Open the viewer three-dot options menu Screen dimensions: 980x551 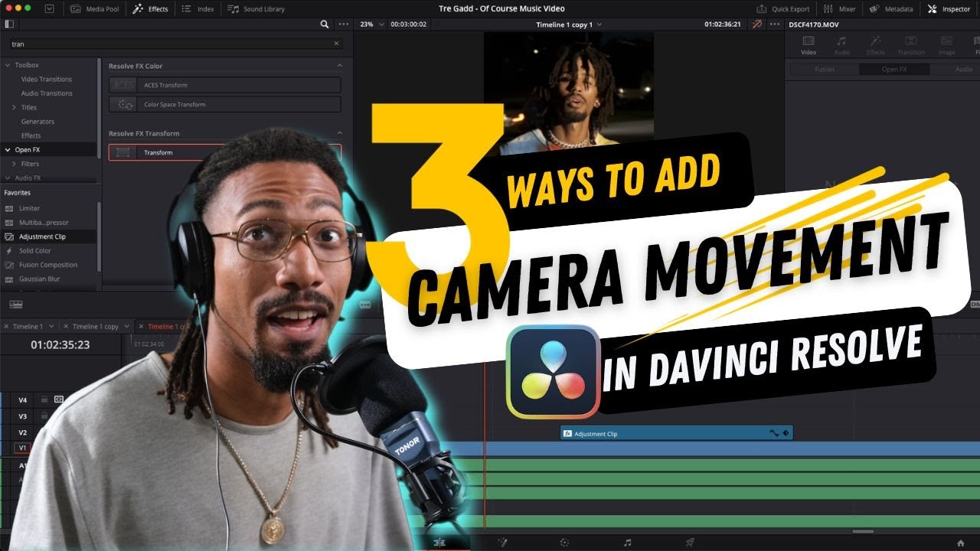774,24
